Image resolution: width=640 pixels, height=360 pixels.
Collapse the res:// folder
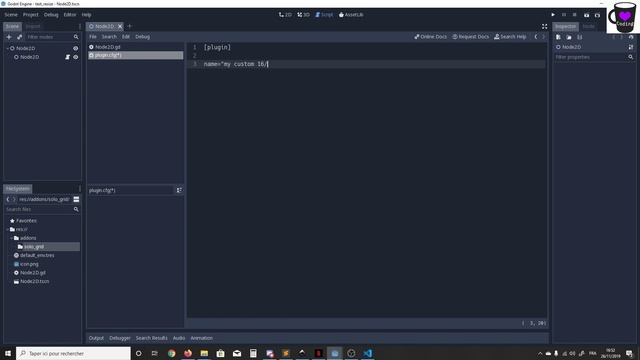[x=7, y=229]
